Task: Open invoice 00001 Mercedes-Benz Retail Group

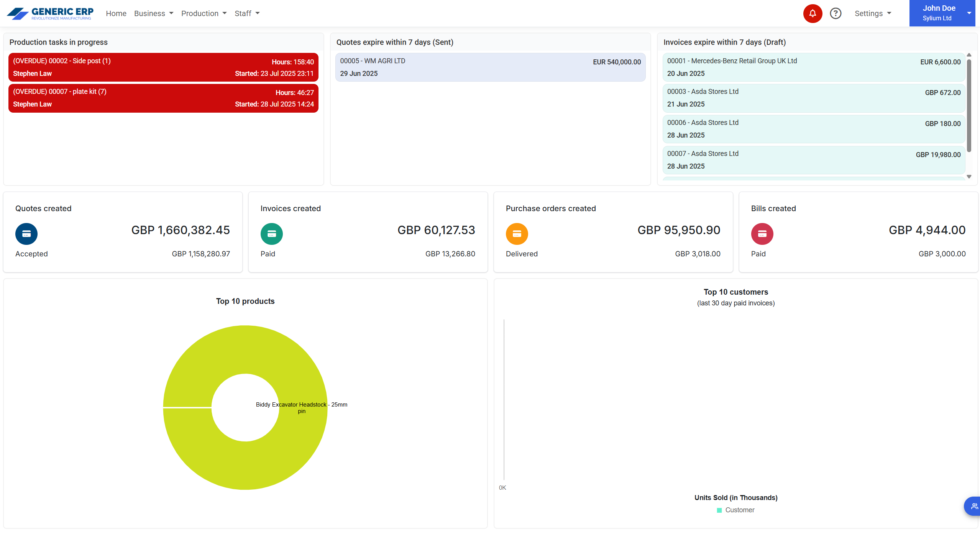Action: 813,67
